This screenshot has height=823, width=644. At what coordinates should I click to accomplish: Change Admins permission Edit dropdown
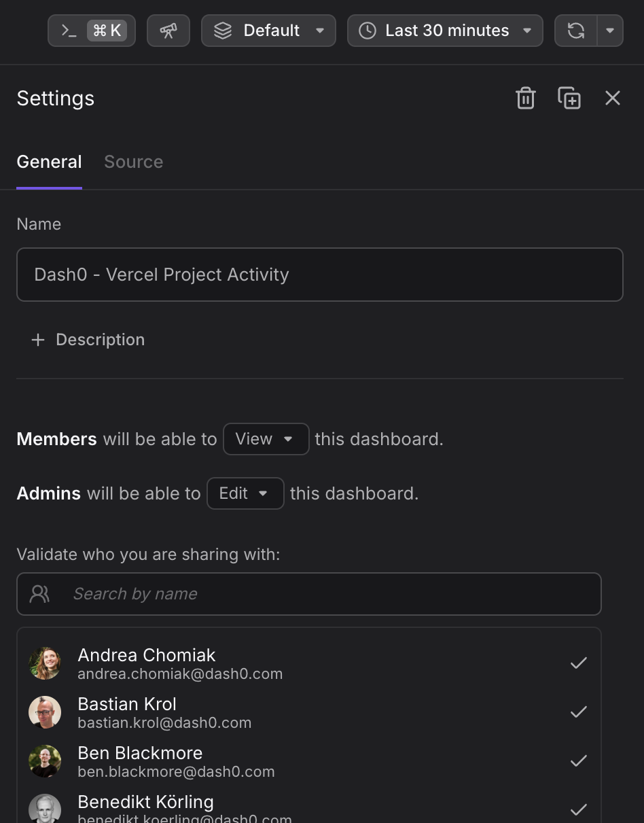(x=245, y=493)
